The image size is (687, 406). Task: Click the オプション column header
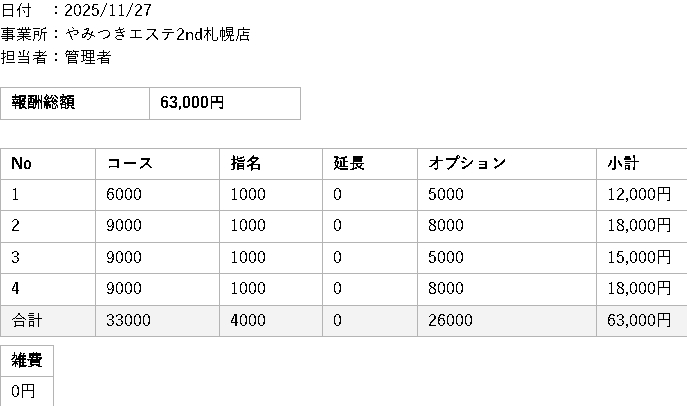(467, 164)
